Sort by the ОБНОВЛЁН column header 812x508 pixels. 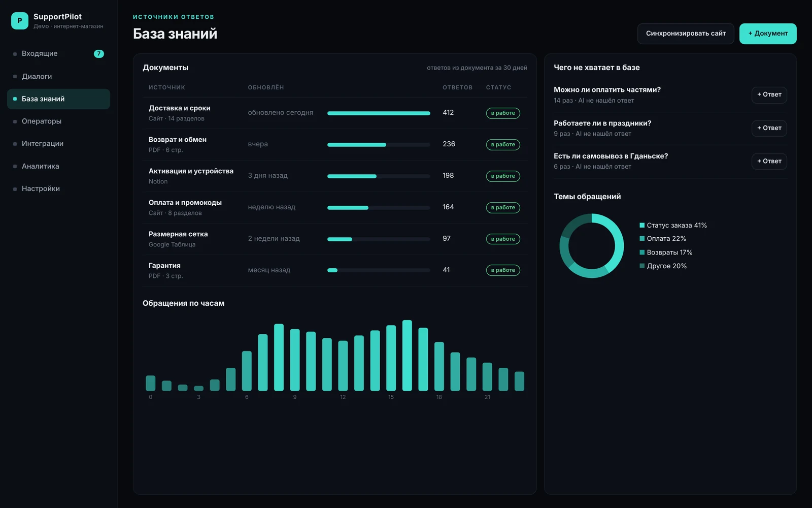click(266, 87)
